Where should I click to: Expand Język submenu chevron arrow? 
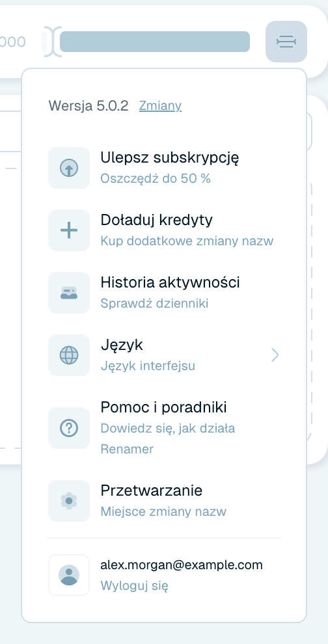coord(275,355)
